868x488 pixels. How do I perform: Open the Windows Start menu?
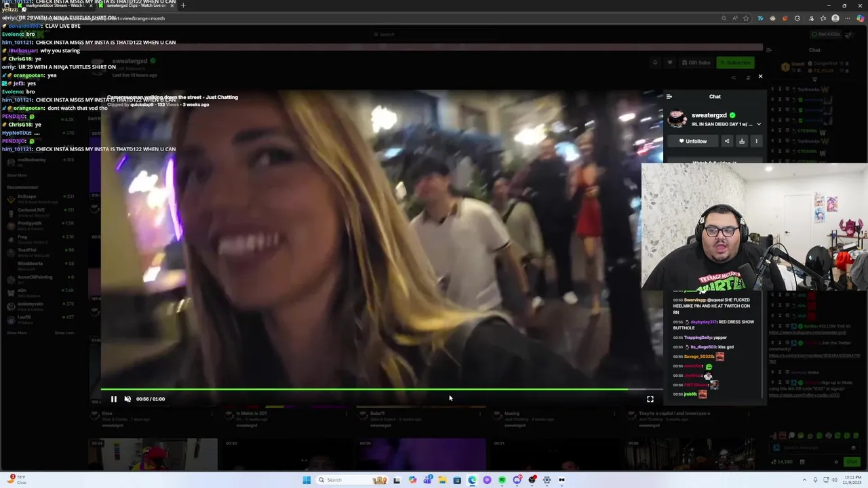point(307,480)
